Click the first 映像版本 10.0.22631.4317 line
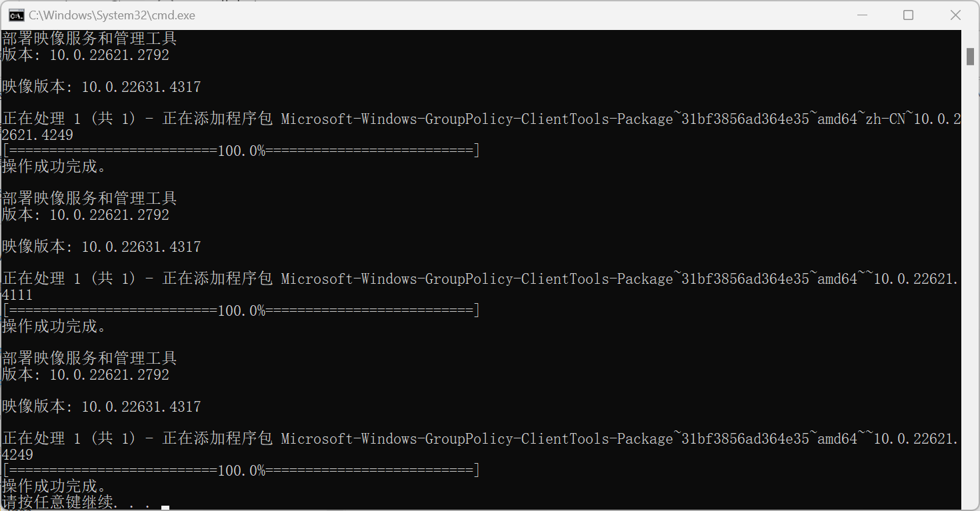This screenshot has width=980, height=511. coord(101,87)
